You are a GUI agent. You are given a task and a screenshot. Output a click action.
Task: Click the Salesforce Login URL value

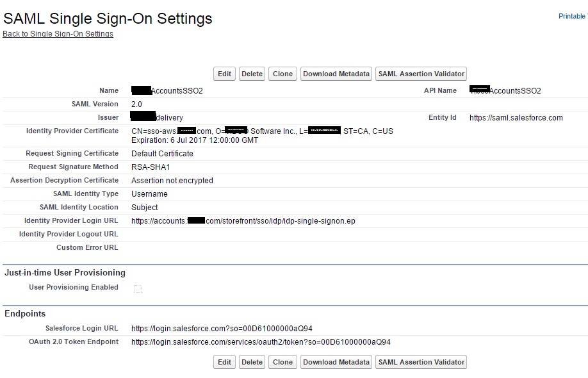coord(222,329)
